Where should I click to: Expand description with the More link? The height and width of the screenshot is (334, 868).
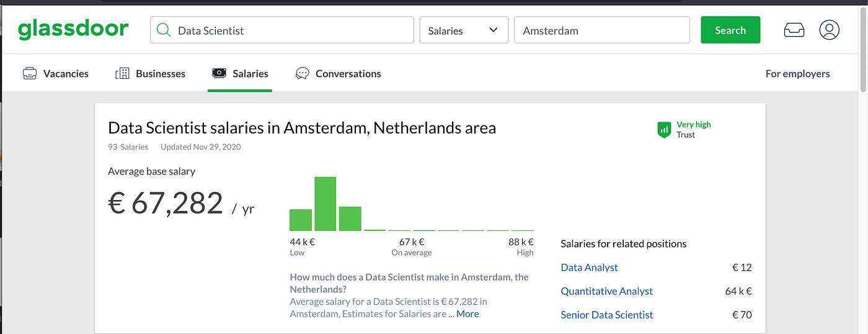(467, 314)
